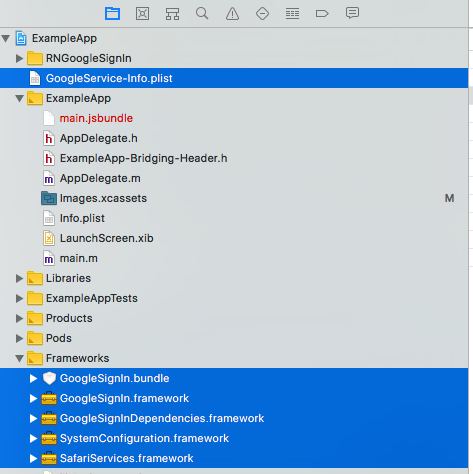Select RNGoogleSignIn group label
This screenshot has height=474, width=473.
[89, 58]
